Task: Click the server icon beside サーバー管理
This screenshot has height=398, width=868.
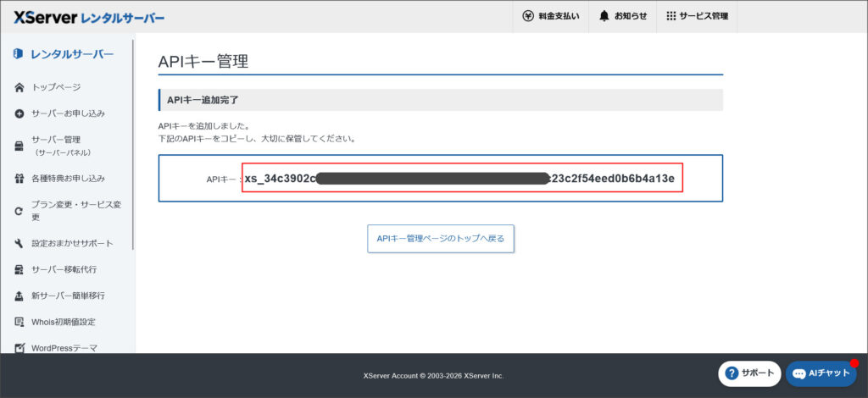Action: pyautogui.click(x=19, y=146)
